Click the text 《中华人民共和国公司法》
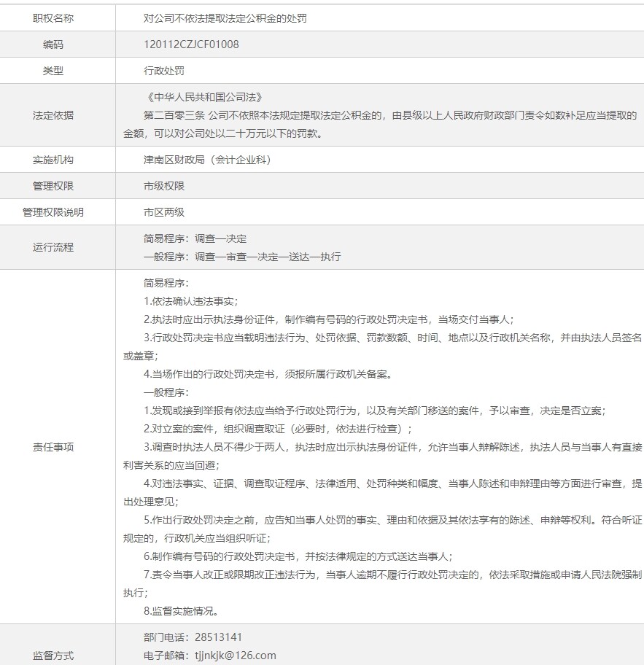Viewport: 644px width, 665px height. [204, 97]
